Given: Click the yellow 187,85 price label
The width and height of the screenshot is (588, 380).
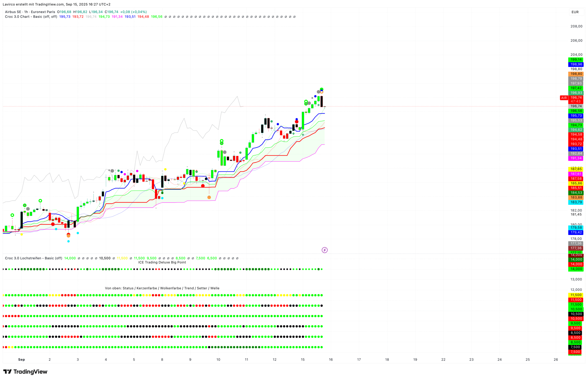Looking at the screenshot, I should coord(576,169).
